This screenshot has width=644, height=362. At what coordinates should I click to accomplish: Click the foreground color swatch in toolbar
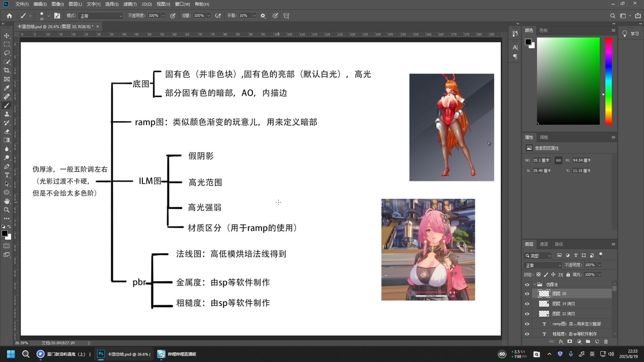tap(4, 233)
